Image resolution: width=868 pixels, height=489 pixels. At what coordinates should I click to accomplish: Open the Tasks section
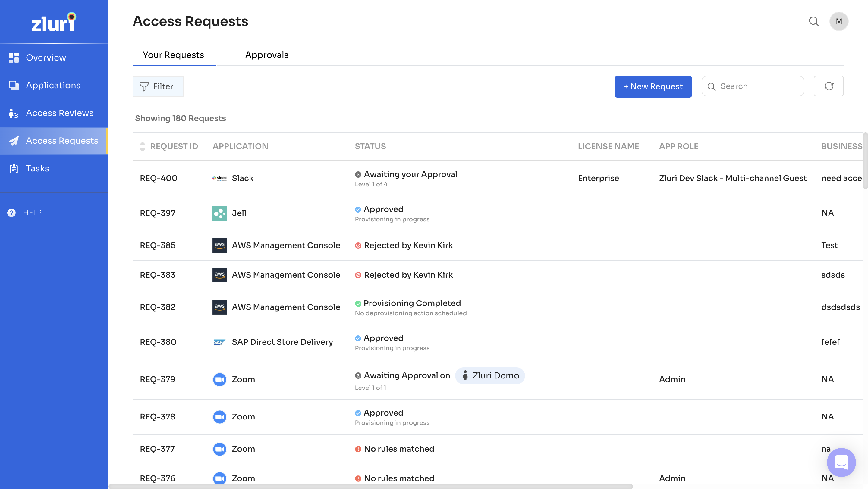point(54,168)
